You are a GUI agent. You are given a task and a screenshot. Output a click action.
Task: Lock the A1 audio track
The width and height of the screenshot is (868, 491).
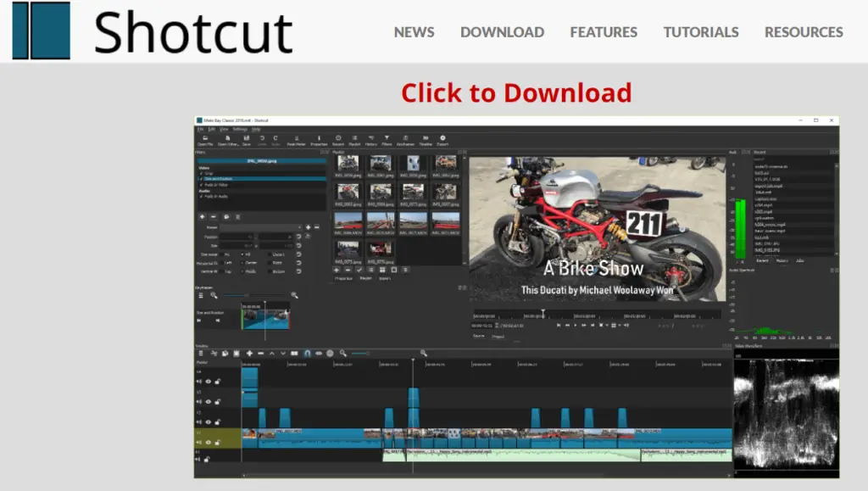[x=207, y=459]
